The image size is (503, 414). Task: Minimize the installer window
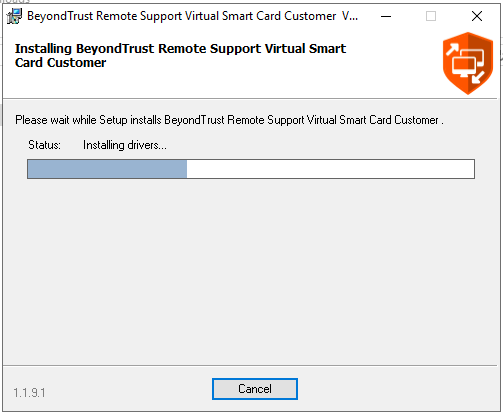(x=386, y=16)
